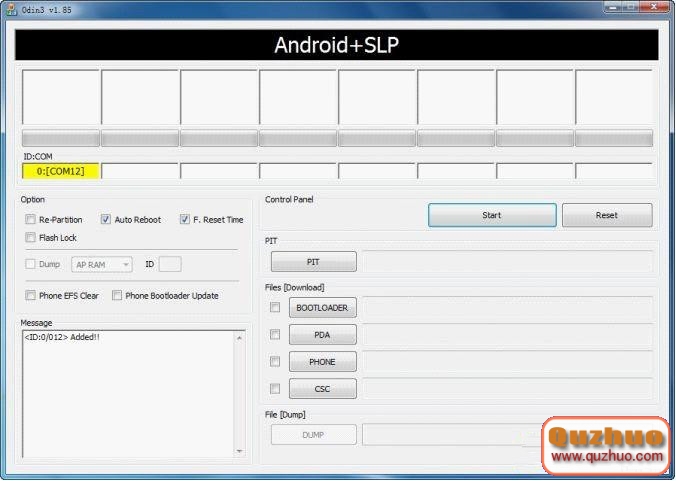
Task: Tick the Dump checkbox
Action: pos(30,264)
